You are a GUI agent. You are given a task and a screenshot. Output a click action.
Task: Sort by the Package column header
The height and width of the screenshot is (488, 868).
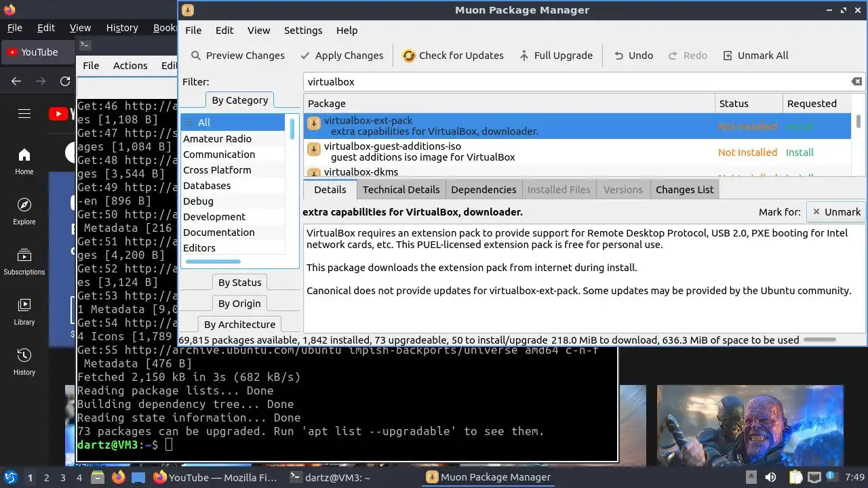(509, 104)
